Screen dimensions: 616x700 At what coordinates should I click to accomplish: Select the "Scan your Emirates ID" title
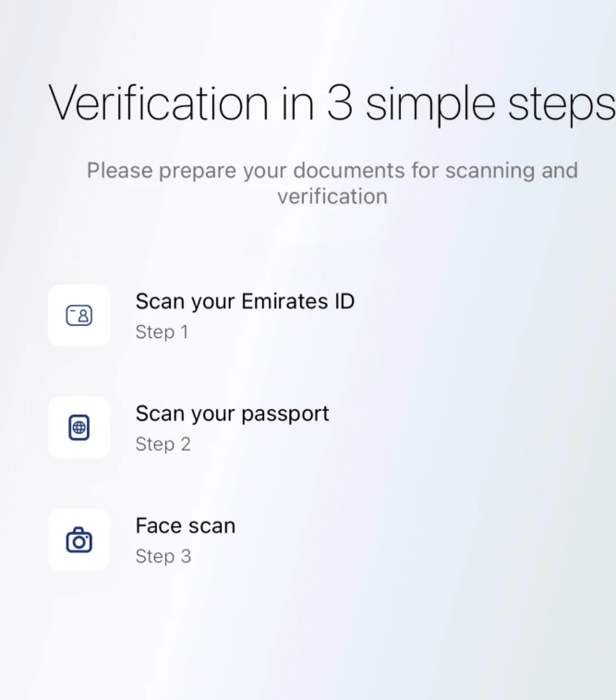pos(245,301)
